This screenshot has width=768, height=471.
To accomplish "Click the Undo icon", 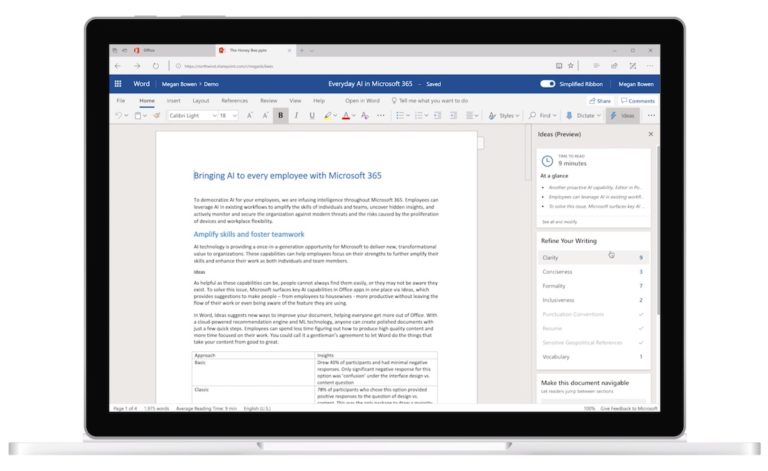I will pyautogui.click(x=118, y=116).
